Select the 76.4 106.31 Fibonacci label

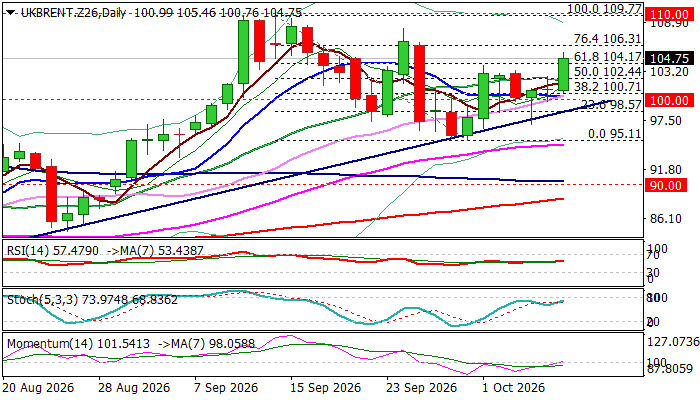(x=607, y=39)
